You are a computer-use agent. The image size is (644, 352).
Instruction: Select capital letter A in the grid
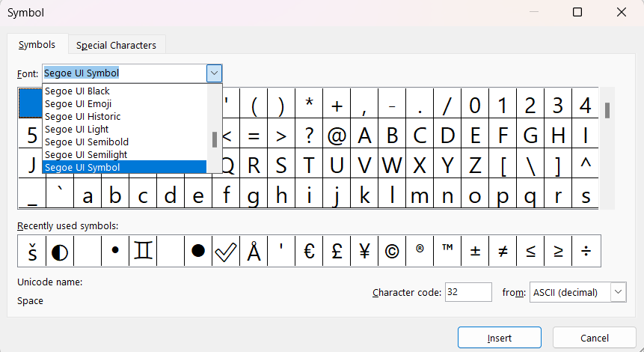[x=364, y=133]
